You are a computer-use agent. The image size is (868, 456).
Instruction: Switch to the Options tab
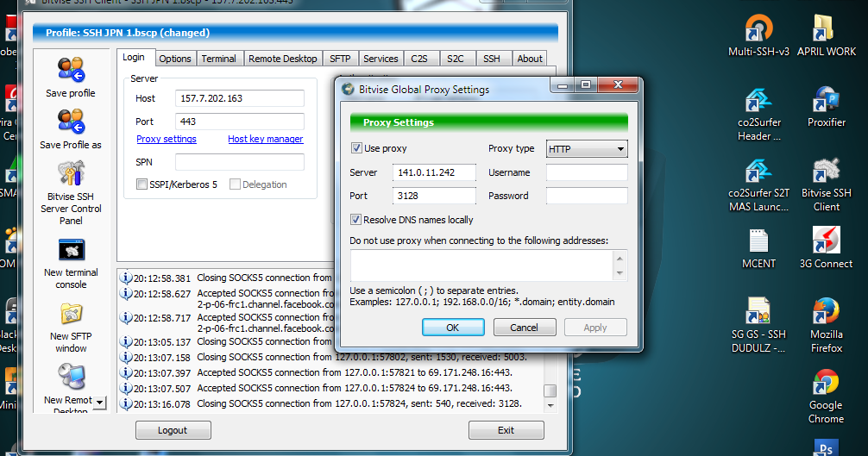pos(175,59)
